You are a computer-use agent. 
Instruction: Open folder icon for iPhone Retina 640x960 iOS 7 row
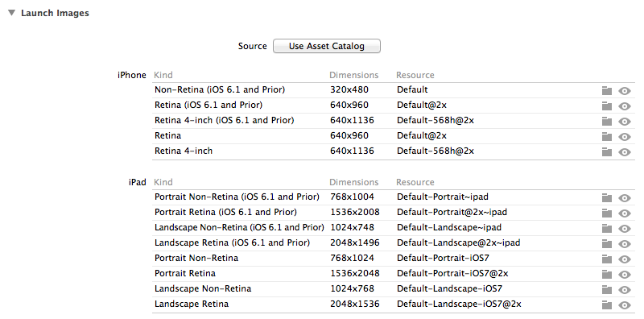[x=607, y=136]
